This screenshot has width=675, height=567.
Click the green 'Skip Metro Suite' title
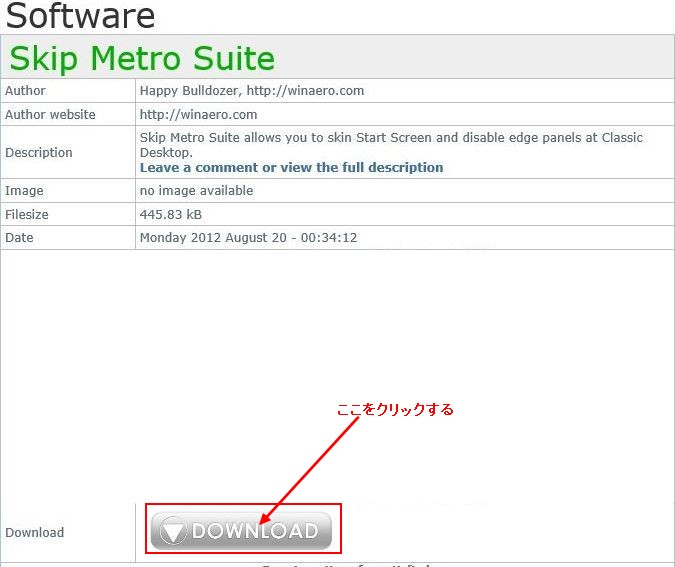pos(141,58)
